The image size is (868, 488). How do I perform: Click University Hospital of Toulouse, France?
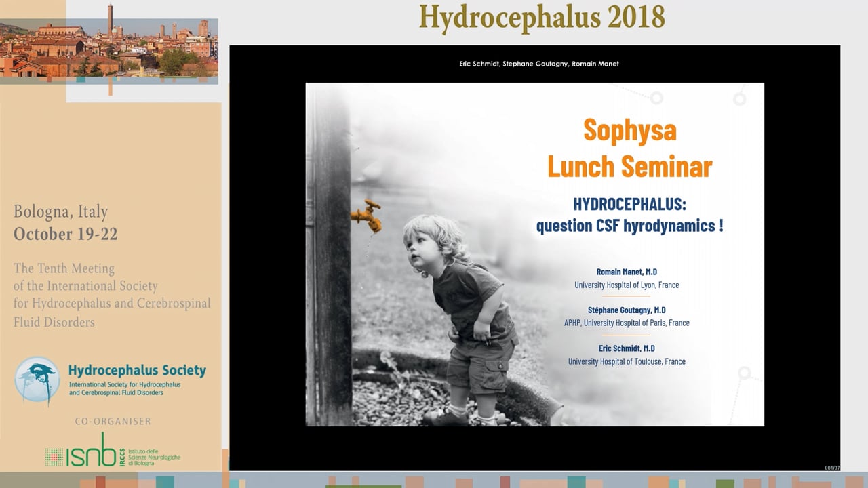click(627, 361)
